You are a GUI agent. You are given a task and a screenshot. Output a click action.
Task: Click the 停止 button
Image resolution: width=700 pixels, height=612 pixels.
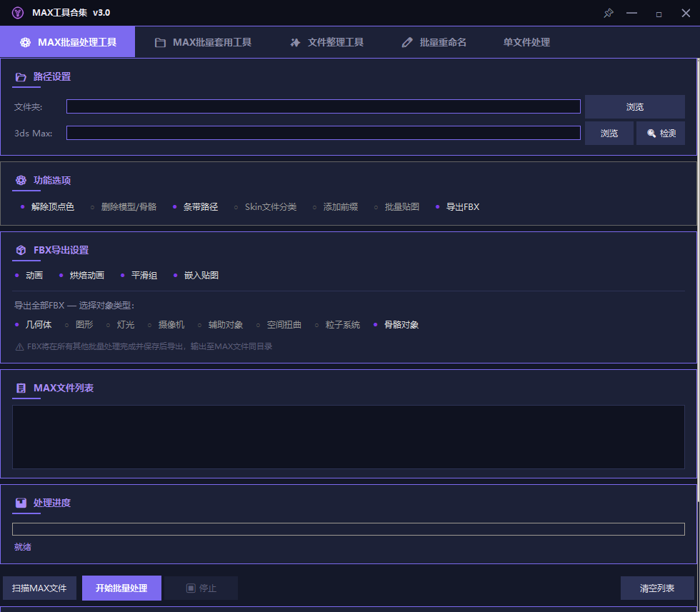click(x=201, y=588)
